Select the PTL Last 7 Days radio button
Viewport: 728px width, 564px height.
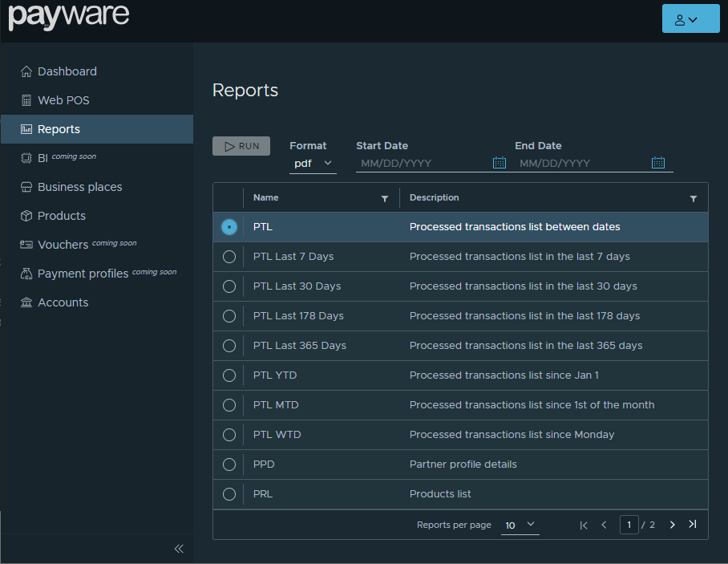pos(229,257)
